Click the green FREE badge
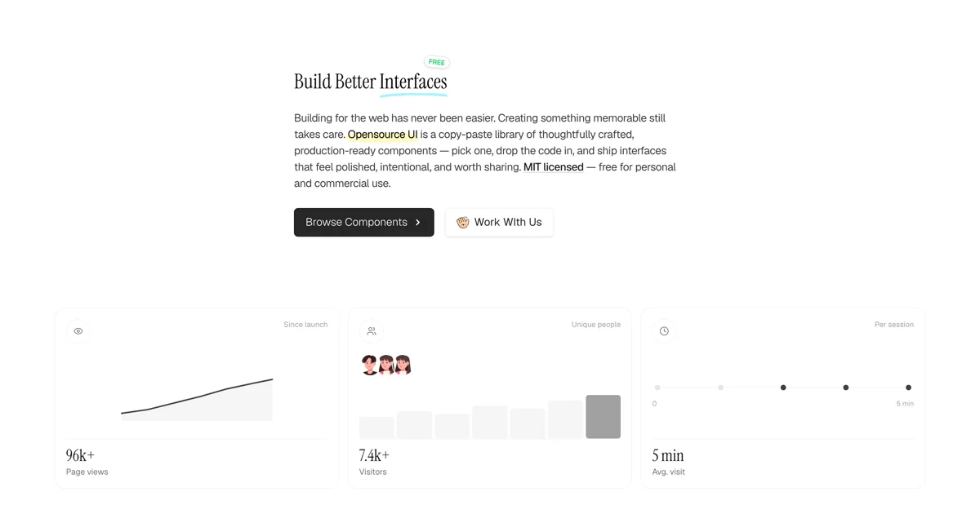 click(437, 62)
